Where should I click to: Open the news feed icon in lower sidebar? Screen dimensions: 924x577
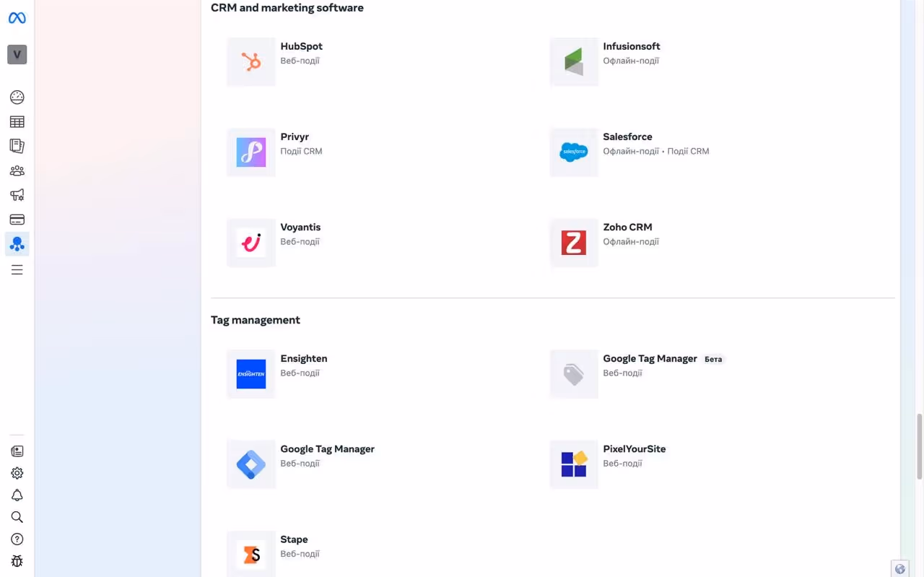point(17,451)
